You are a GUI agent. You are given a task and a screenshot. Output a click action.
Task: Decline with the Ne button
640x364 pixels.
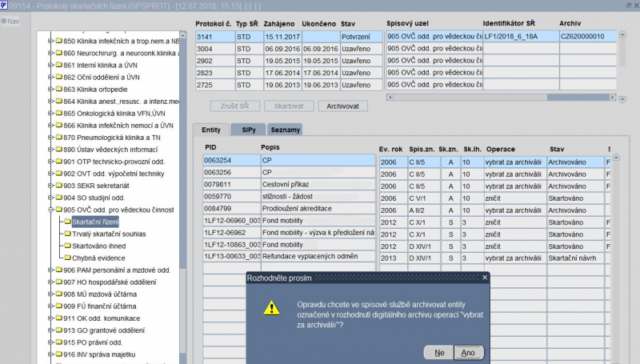tap(439, 352)
